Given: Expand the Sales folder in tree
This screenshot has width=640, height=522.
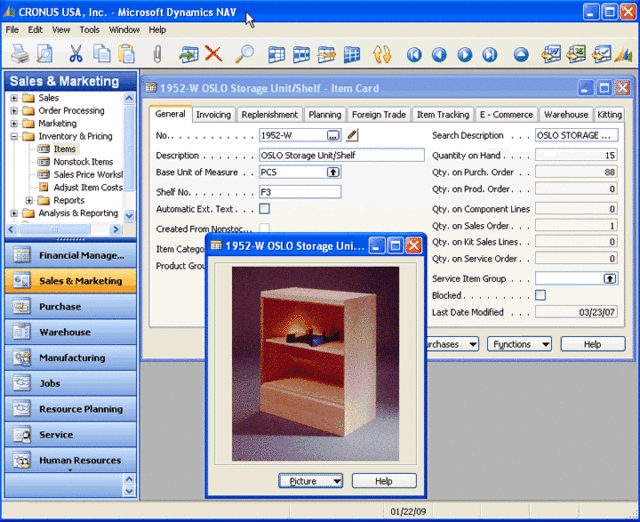Looking at the screenshot, I should (x=14, y=98).
